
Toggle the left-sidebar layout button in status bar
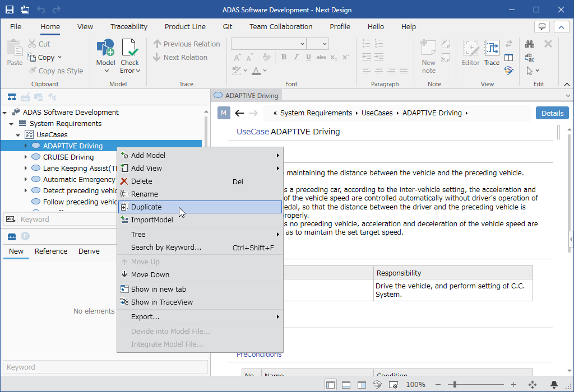click(330, 384)
